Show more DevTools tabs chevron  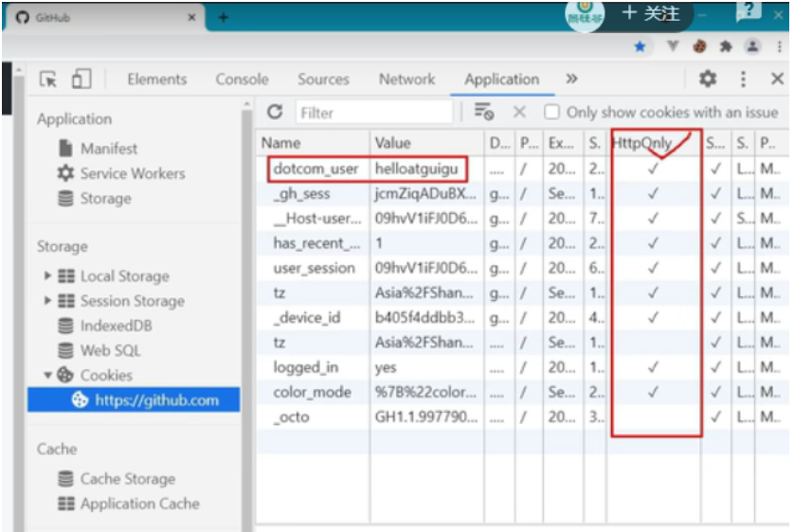click(571, 80)
